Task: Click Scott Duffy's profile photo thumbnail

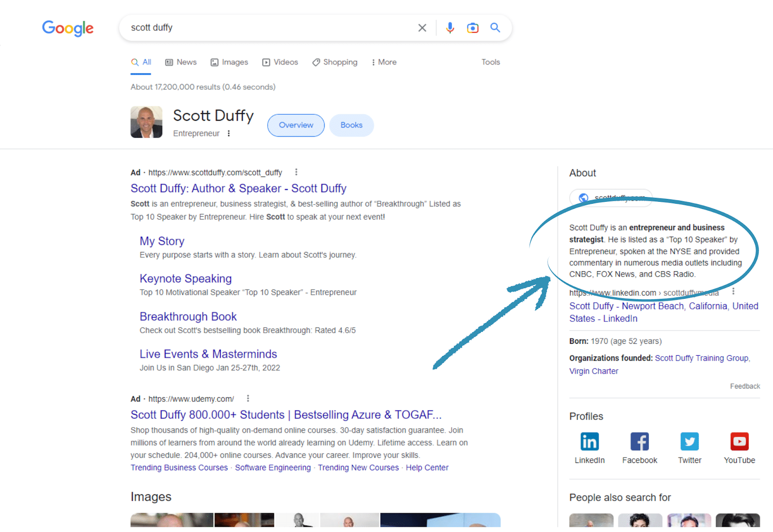Action: coord(146,122)
